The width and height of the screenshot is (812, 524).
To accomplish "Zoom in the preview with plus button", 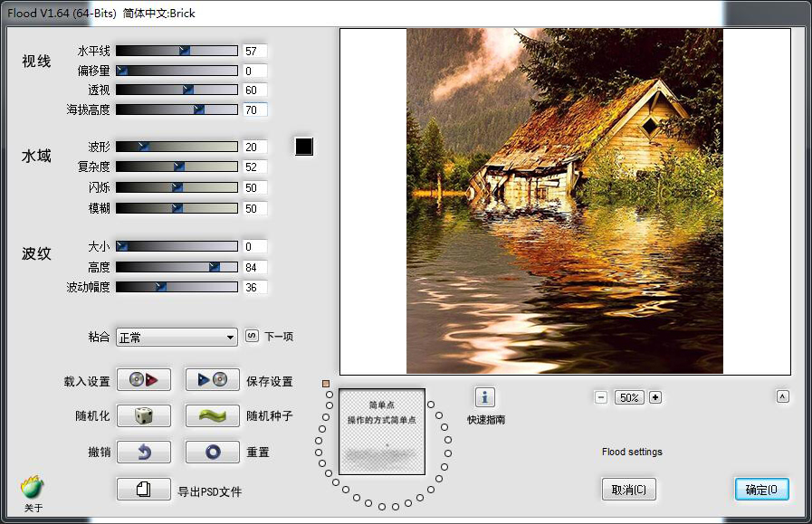I will pyautogui.click(x=655, y=397).
